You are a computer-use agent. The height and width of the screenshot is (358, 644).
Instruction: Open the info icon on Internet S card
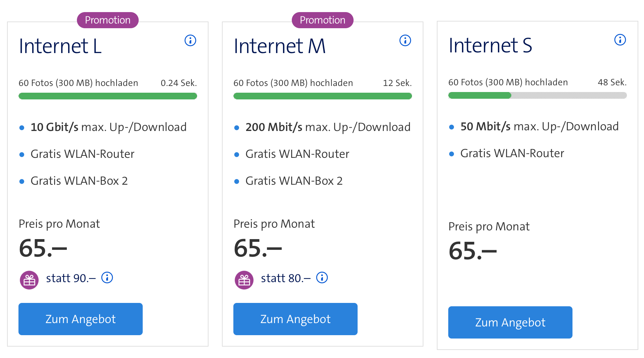coord(619,40)
